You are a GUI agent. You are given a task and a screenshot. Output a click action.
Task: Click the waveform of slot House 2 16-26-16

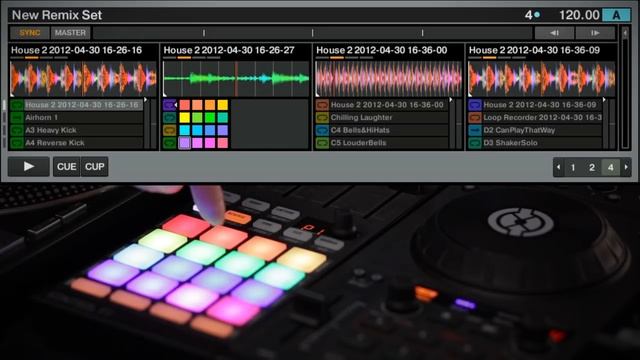pyautogui.click(x=83, y=79)
